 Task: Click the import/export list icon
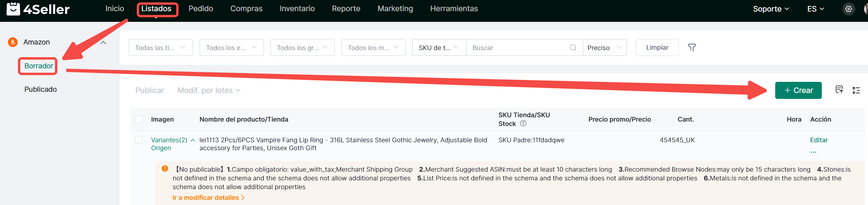coord(839,90)
